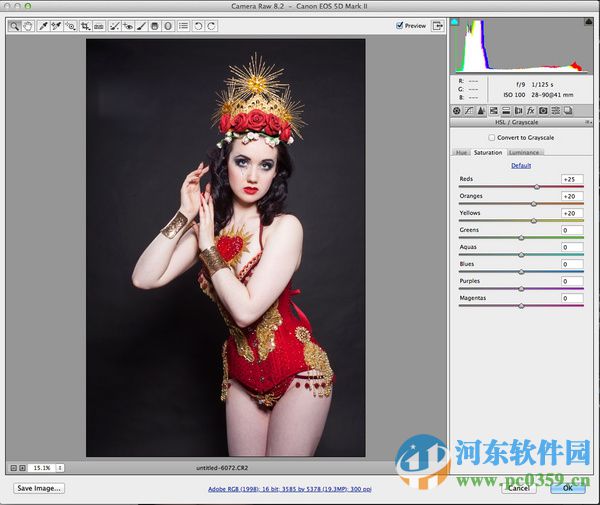Image resolution: width=600 pixels, height=505 pixels.
Task: Click the Reds saturation slider handle
Action: (537, 187)
